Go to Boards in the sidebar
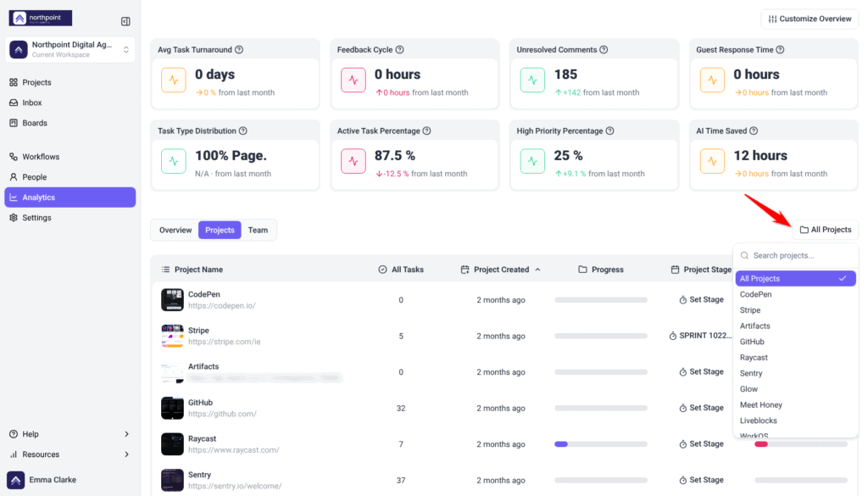Screen dimensions: 868x496 pyautogui.click(x=70, y=123)
